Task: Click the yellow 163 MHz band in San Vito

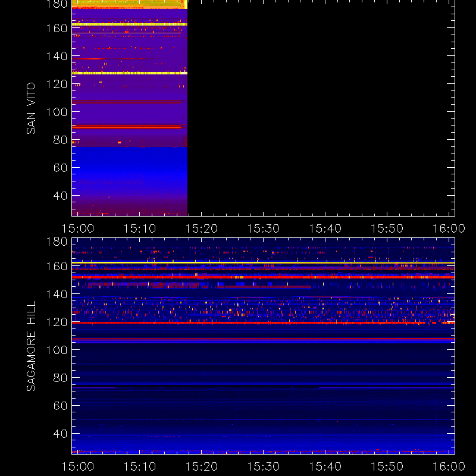Action: [130, 24]
